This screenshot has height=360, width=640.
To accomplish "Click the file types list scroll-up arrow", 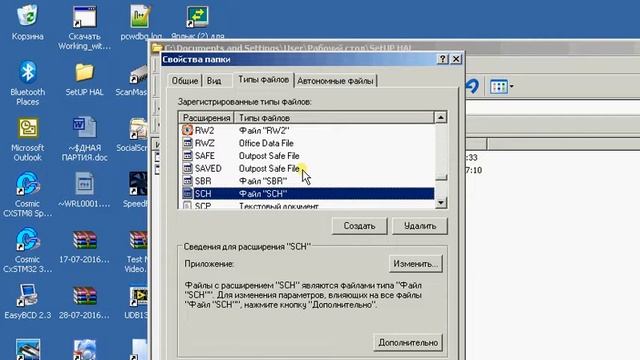I will coord(441,118).
